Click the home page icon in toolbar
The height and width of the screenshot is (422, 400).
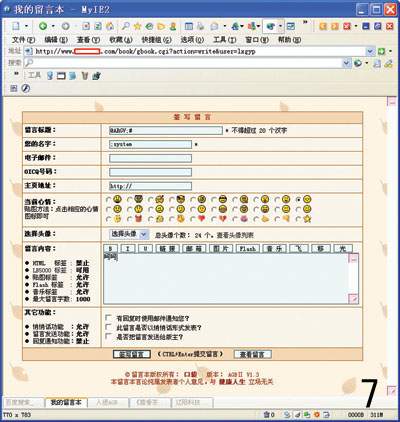click(x=110, y=26)
